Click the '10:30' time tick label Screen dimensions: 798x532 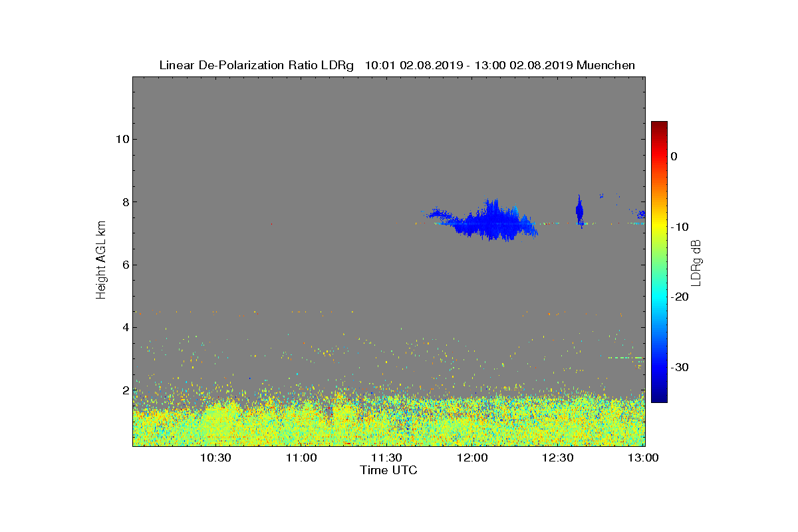click(215, 458)
